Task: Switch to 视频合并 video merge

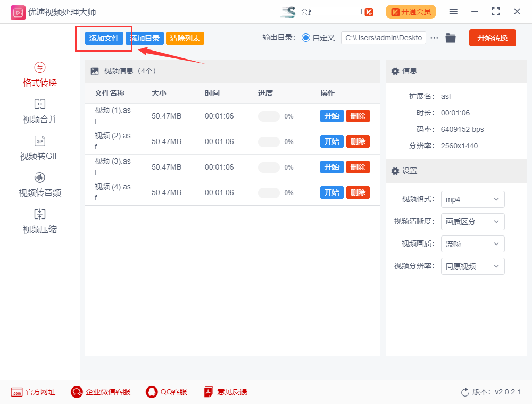Action: [x=40, y=112]
